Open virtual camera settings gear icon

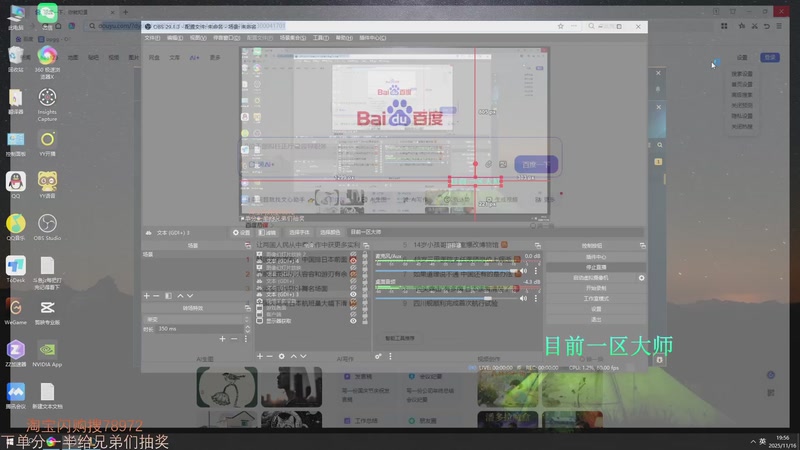tap(641, 278)
